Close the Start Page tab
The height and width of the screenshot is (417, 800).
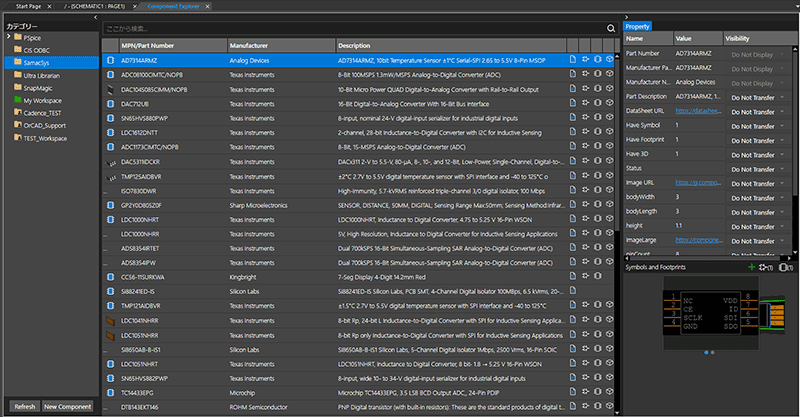point(49,6)
